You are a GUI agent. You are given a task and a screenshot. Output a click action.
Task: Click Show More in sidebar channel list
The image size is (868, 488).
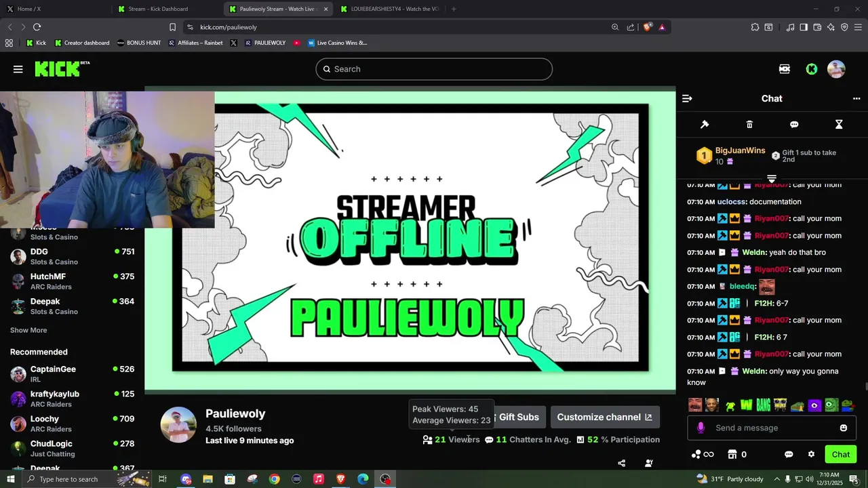pos(28,330)
